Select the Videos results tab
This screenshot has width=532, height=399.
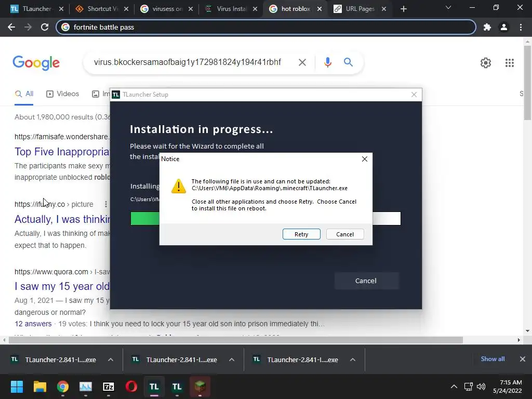62,94
